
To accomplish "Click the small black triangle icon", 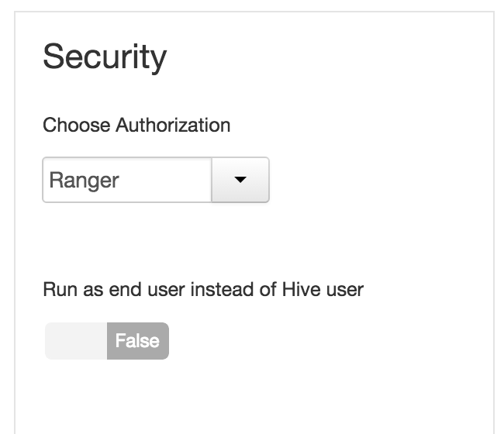I will 240,180.
